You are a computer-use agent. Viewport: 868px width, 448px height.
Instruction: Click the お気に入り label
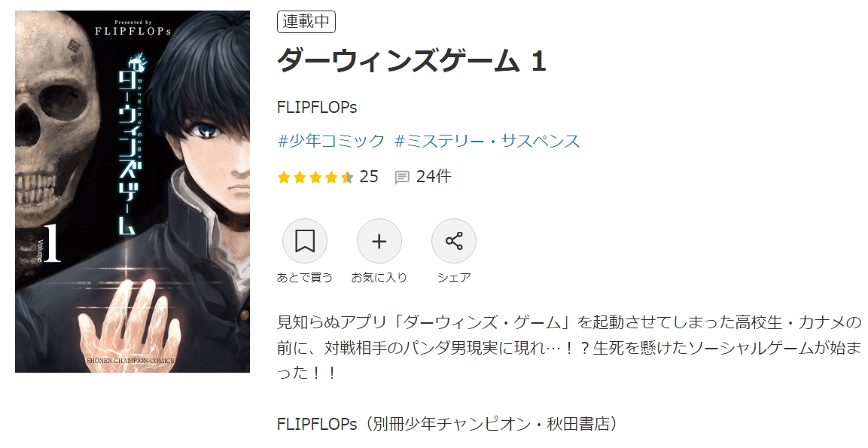tap(379, 277)
